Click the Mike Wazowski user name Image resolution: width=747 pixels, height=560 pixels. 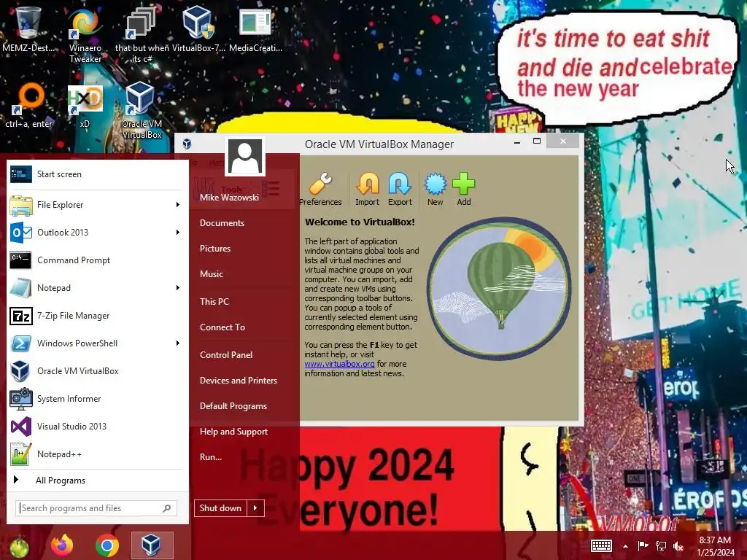tap(229, 197)
